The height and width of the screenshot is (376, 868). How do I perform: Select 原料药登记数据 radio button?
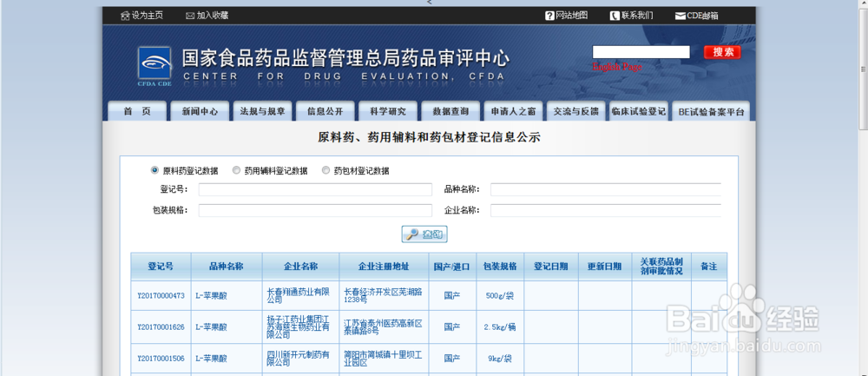click(x=155, y=170)
